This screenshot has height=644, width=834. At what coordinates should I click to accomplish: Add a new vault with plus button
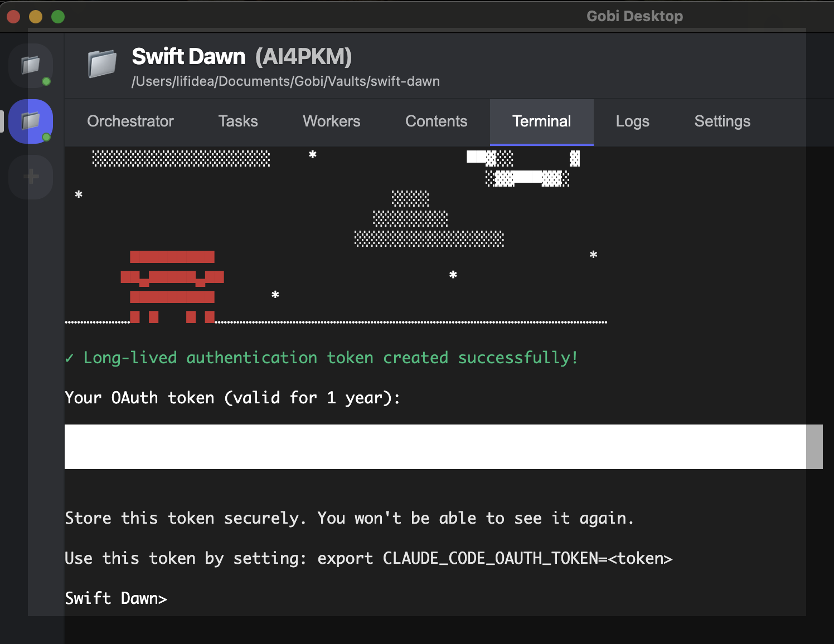click(31, 177)
